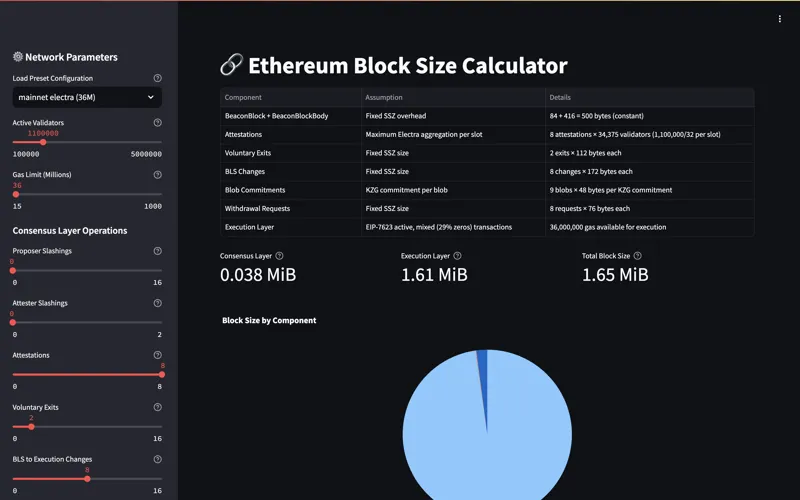Image resolution: width=800 pixels, height=500 pixels.
Task: Click the Attester Slashings slider handle
Action: pyautogui.click(x=13, y=323)
